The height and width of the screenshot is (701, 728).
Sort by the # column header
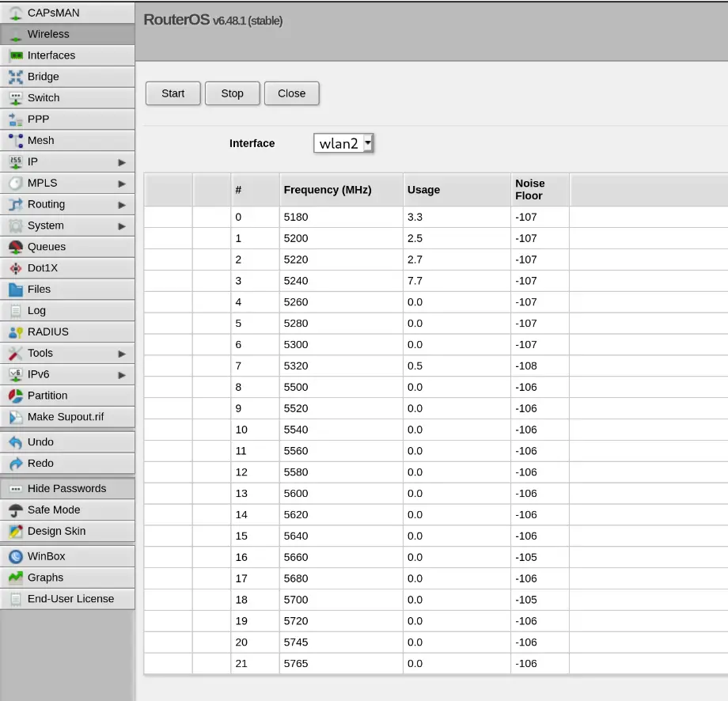[x=255, y=189]
